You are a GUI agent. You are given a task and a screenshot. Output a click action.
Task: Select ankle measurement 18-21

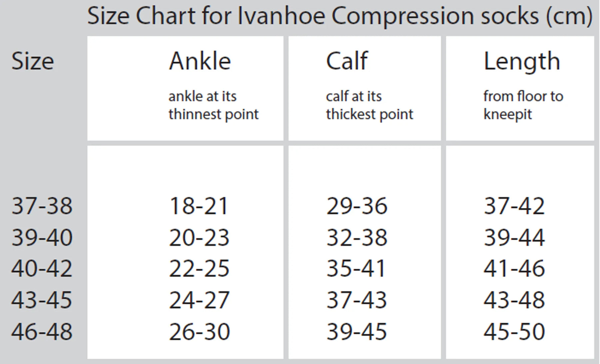tap(199, 206)
